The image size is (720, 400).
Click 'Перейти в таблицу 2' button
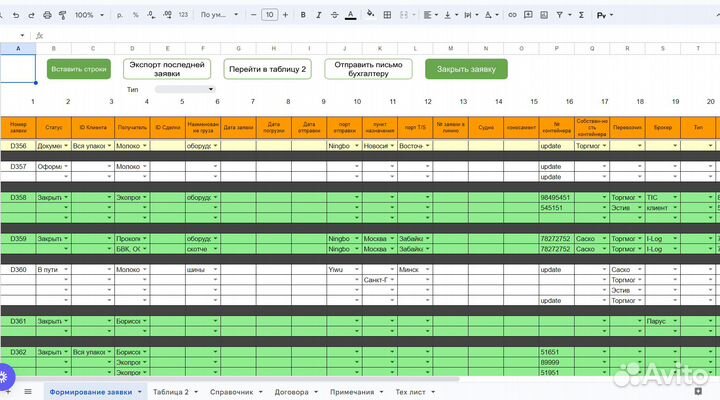point(267,69)
